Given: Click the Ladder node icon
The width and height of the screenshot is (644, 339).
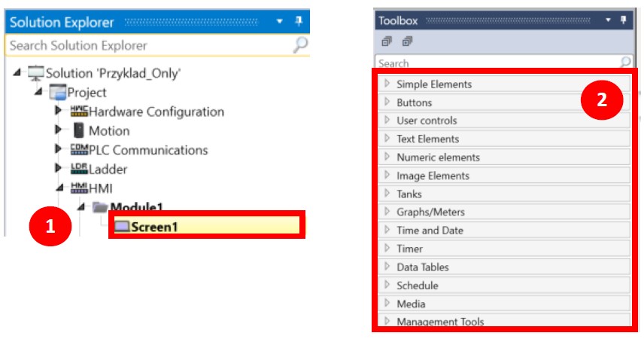Looking at the screenshot, I should 79,169.
